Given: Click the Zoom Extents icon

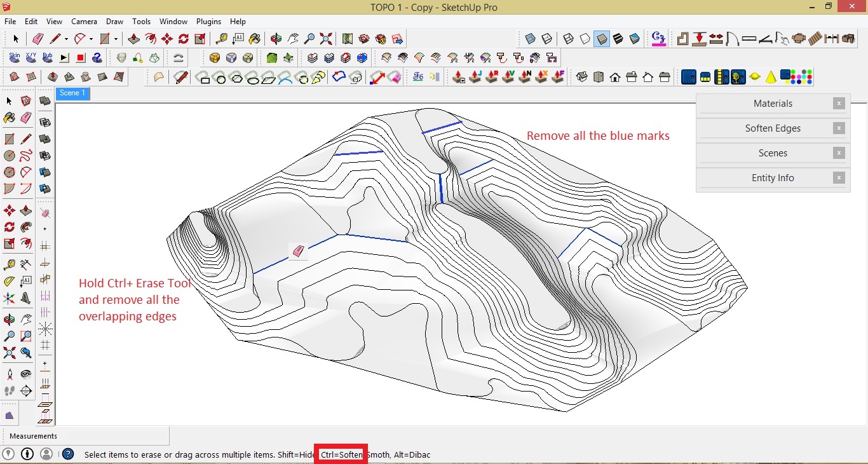Looking at the screenshot, I should pyautogui.click(x=326, y=39).
